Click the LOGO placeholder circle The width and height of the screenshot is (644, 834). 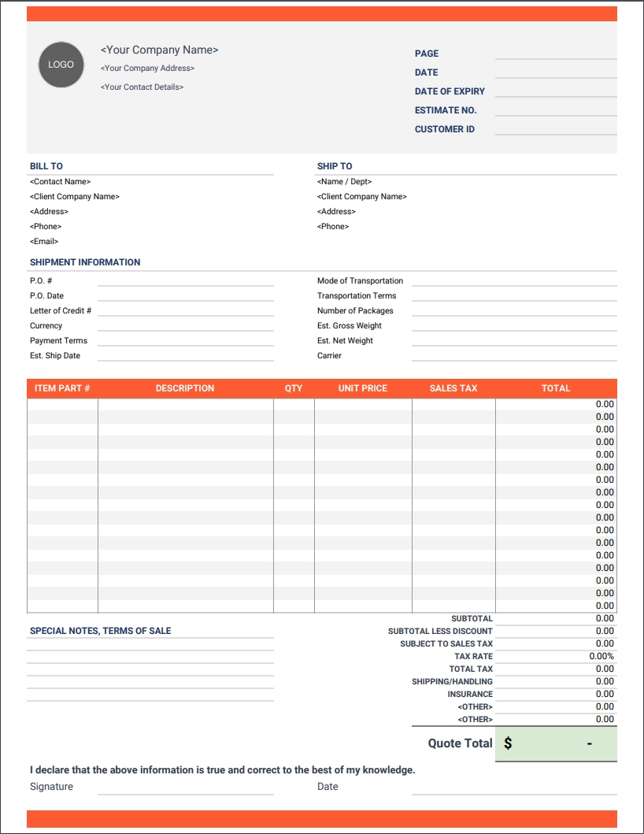click(x=61, y=65)
